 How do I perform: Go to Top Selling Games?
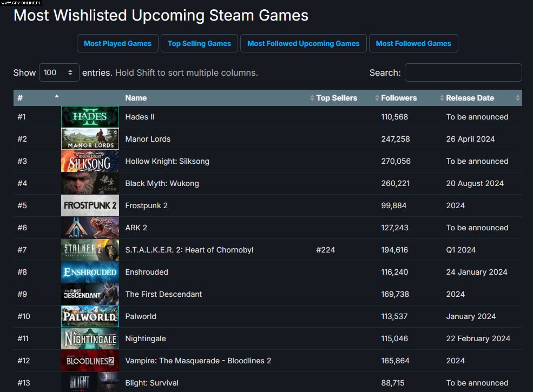pos(199,43)
